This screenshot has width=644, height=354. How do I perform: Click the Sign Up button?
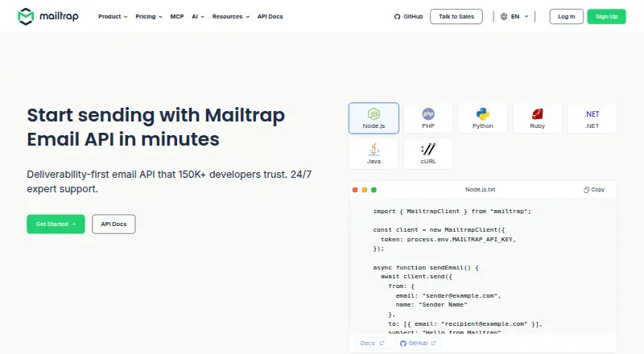tap(606, 16)
